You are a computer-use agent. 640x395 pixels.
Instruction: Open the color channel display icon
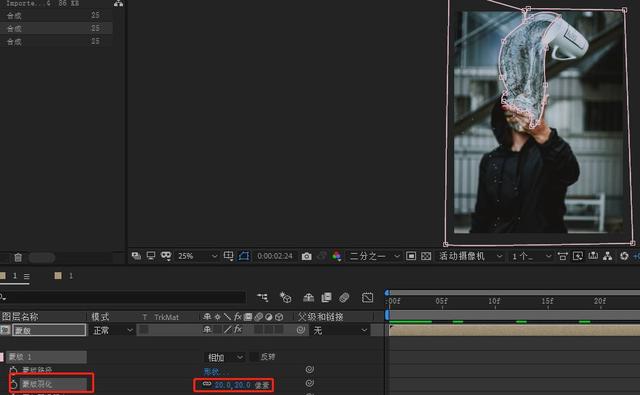click(337, 256)
